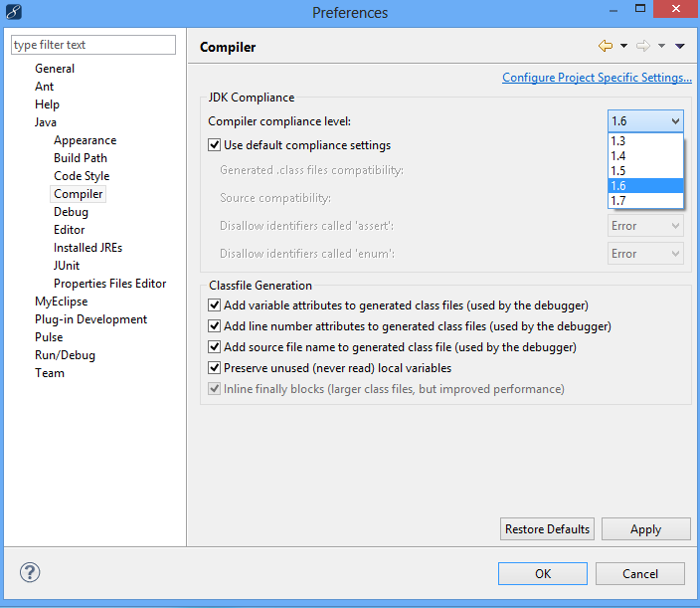
Task: Close the Preferences window
Action: point(676,9)
